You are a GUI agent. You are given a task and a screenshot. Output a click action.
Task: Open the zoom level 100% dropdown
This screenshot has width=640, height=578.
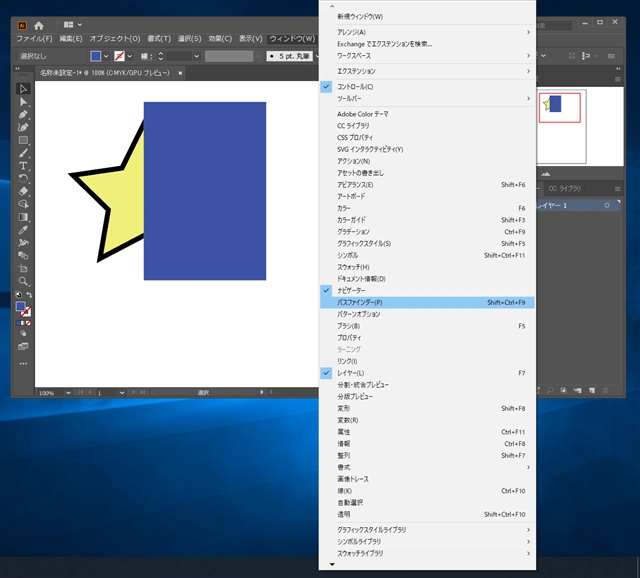(68, 393)
